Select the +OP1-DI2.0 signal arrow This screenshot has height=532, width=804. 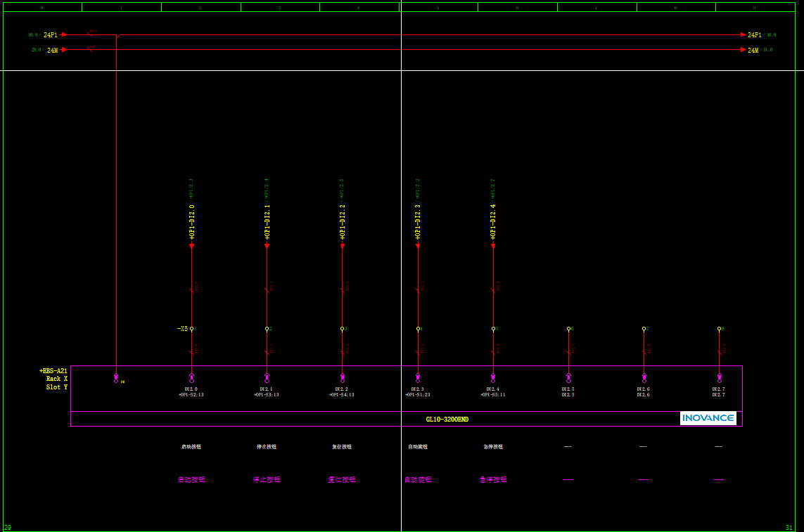pyautogui.click(x=191, y=245)
